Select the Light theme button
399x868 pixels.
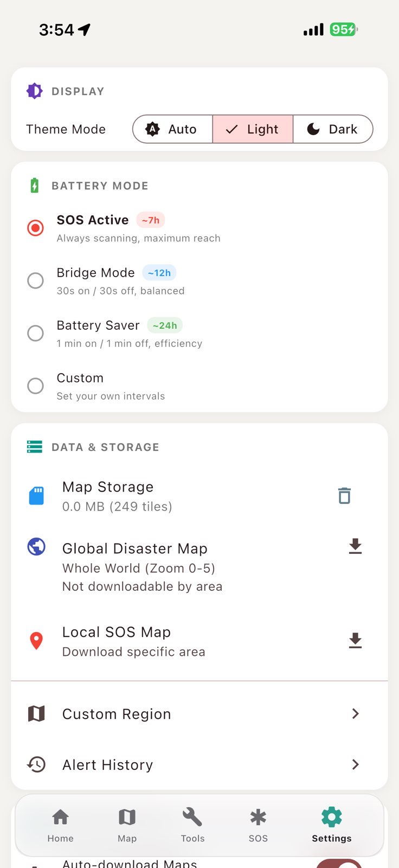click(253, 129)
